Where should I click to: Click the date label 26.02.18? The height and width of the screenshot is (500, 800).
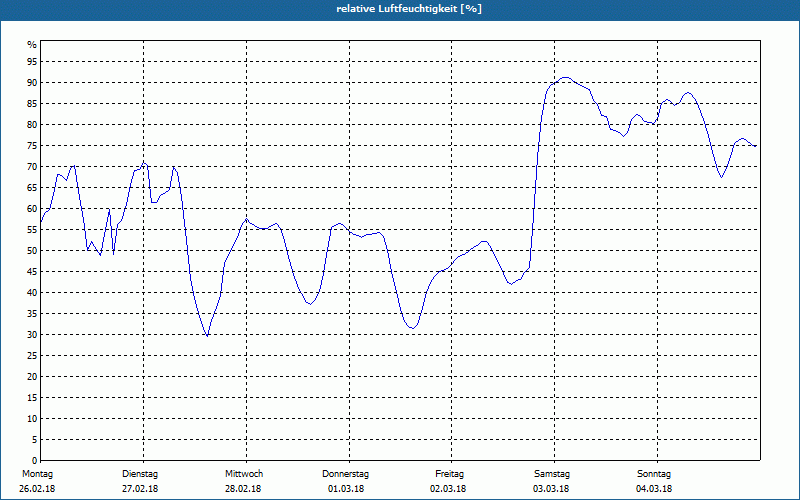click(37, 489)
